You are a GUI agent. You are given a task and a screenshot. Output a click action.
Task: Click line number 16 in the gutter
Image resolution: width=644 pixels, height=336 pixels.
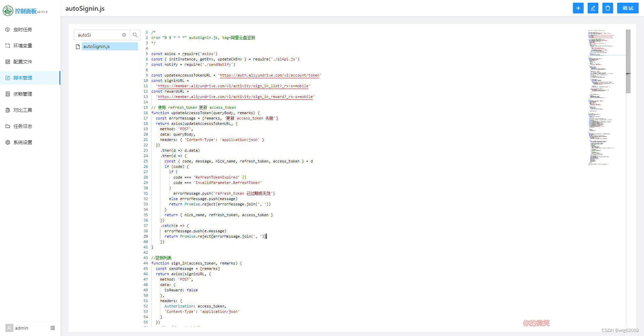(x=146, y=113)
